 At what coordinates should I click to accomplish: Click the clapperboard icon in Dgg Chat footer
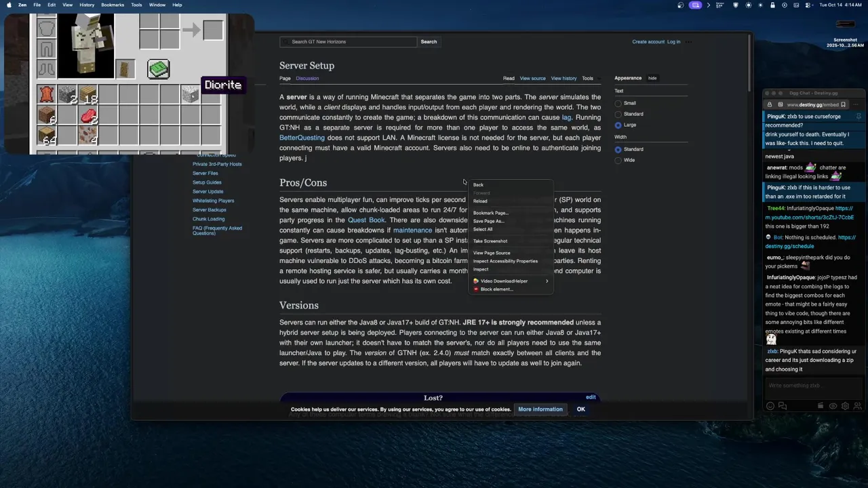821,406
